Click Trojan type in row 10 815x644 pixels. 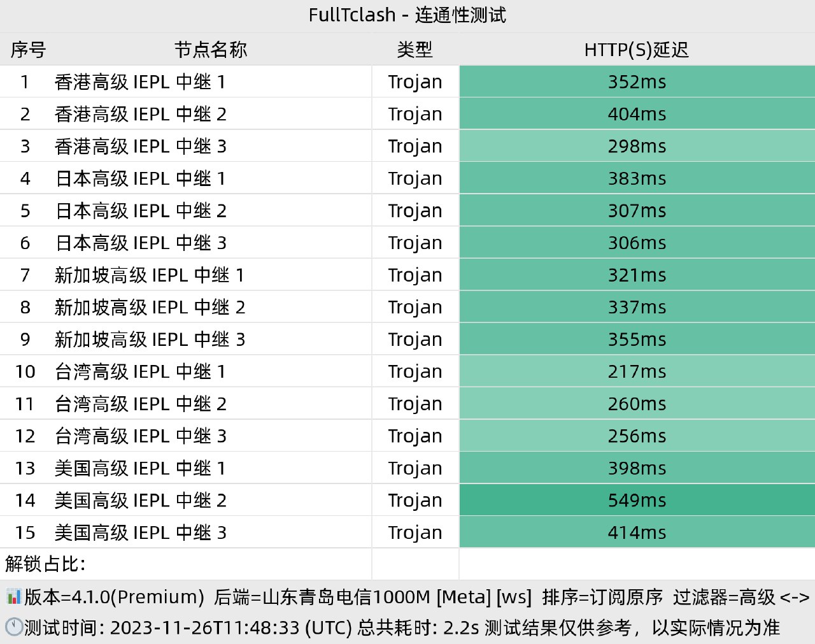click(x=415, y=371)
